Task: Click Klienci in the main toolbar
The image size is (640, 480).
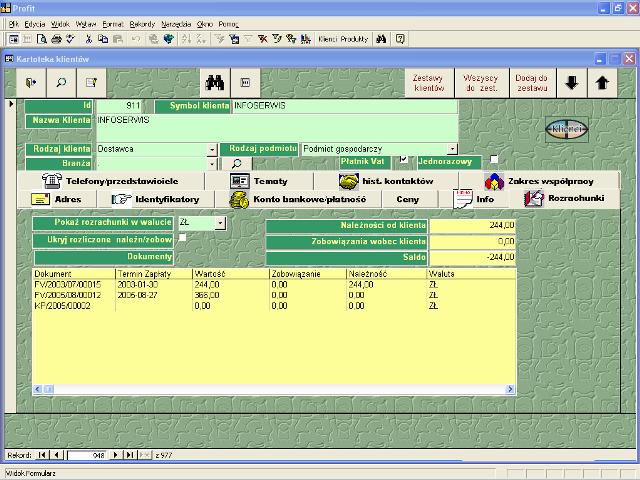Action: click(x=328, y=39)
